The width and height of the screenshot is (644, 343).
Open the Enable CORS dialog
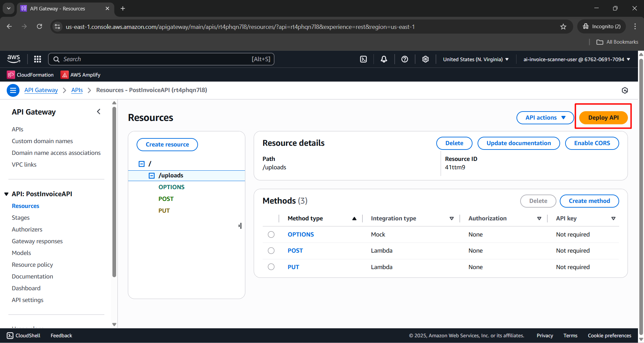pos(592,143)
